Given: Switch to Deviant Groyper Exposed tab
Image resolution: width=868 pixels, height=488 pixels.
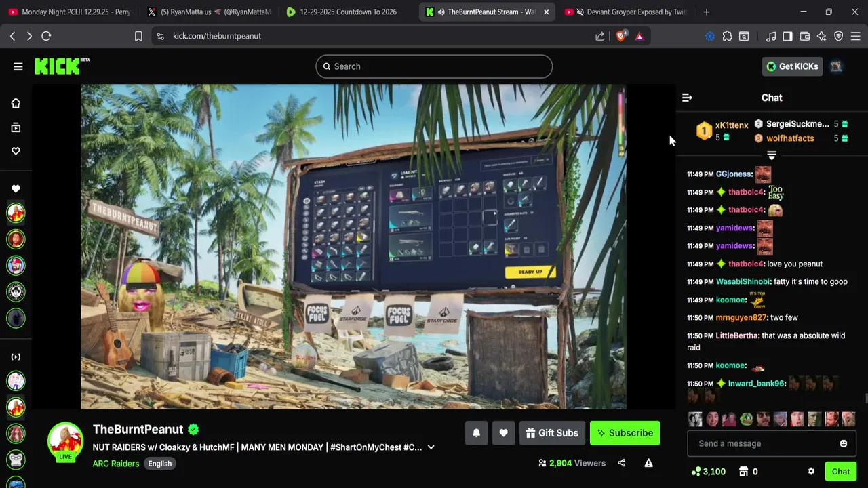Looking at the screenshot, I should click(625, 12).
